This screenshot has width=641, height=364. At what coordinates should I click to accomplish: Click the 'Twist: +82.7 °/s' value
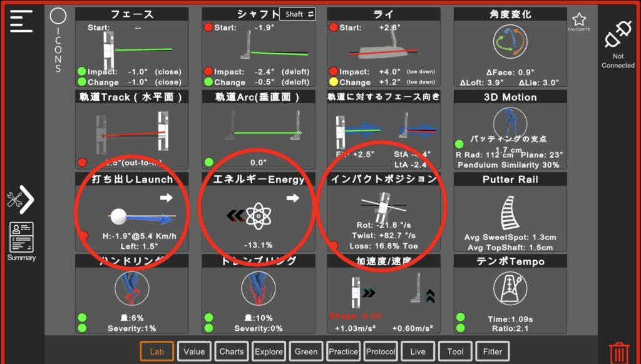point(384,235)
